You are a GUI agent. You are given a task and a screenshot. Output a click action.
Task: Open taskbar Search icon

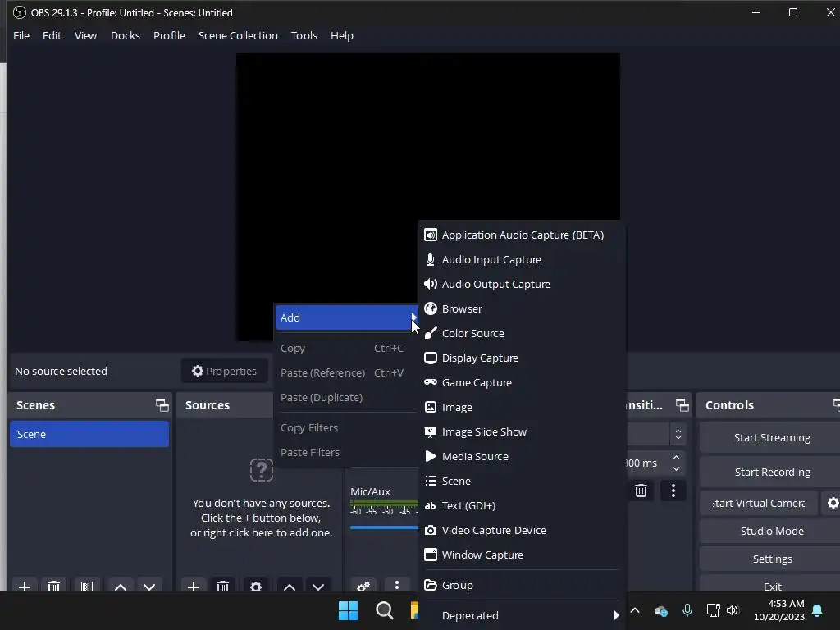pyautogui.click(x=384, y=610)
